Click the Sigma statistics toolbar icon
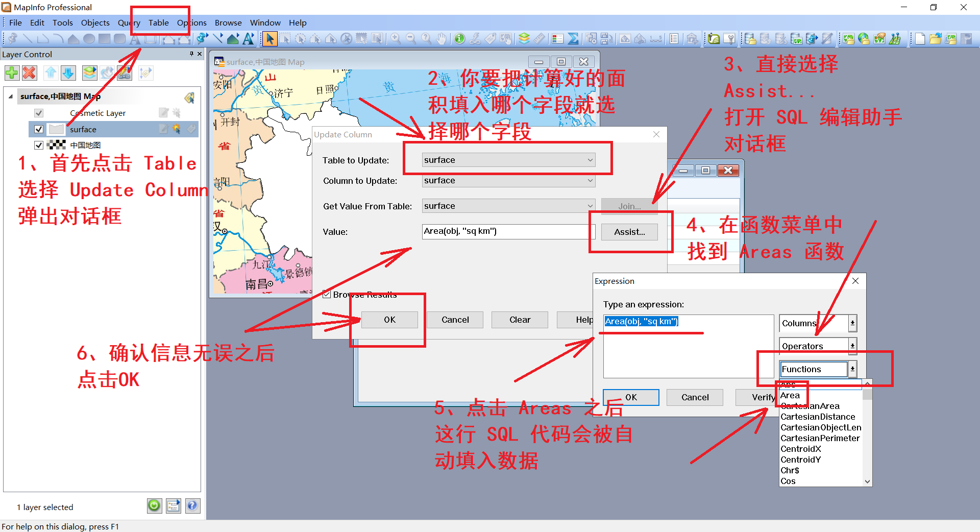The height and width of the screenshot is (532, 980). [x=573, y=39]
